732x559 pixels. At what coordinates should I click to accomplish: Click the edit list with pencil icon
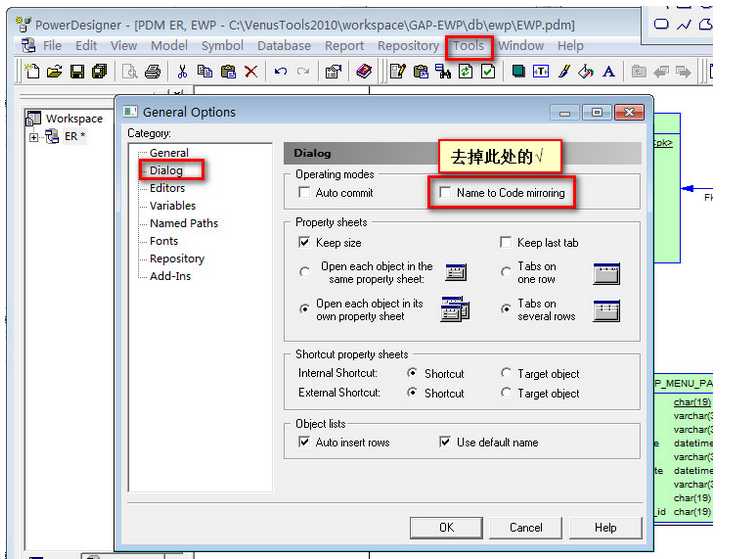pos(397,71)
